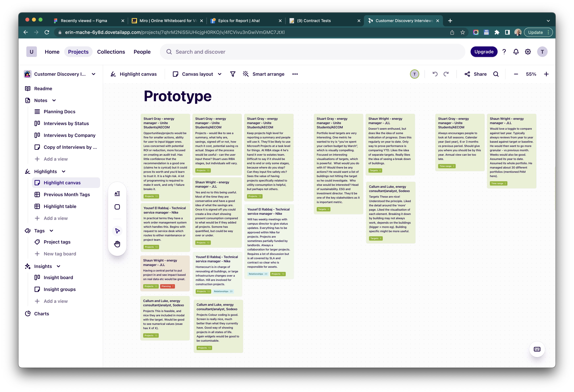This screenshot has height=392, width=574.
Task: Click the Share button
Action: click(476, 74)
